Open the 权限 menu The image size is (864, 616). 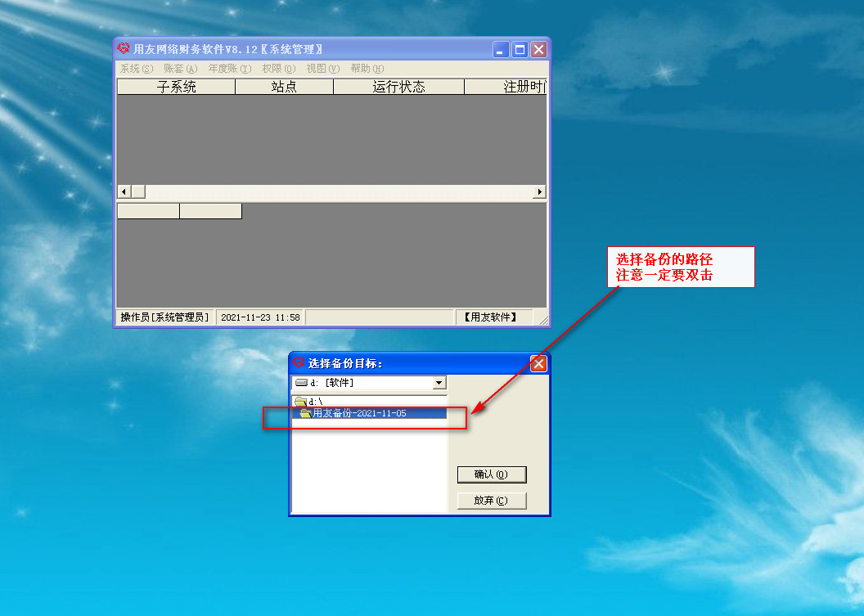pyautogui.click(x=278, y=69)
